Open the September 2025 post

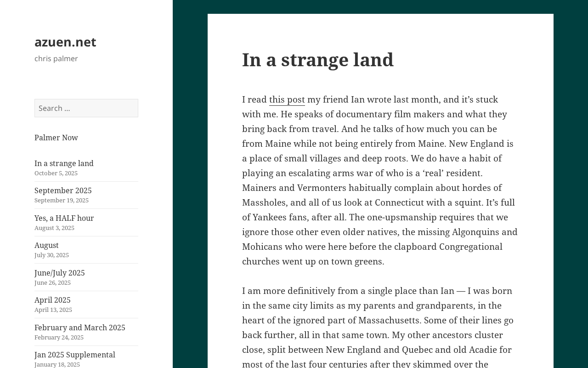pyautogui.click(x=63, y=190)
